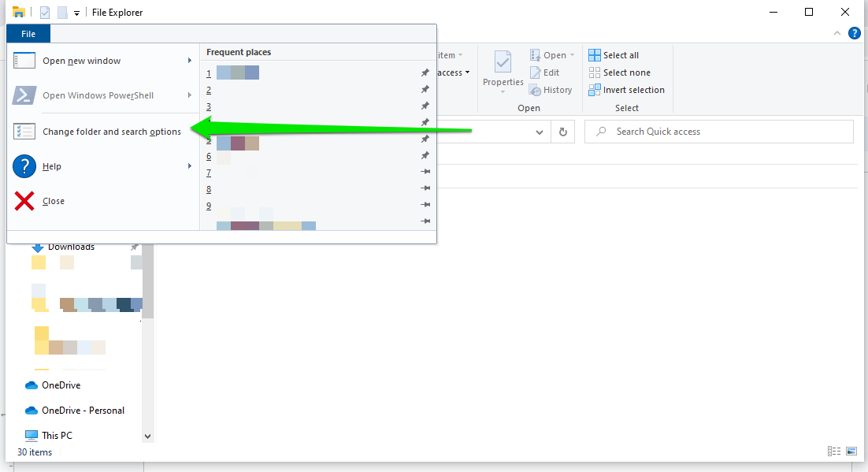The width and height of the screenshot is (868, 472).
Task: Pin frequent place 7 with pin icon
Action: coord(425,172)
